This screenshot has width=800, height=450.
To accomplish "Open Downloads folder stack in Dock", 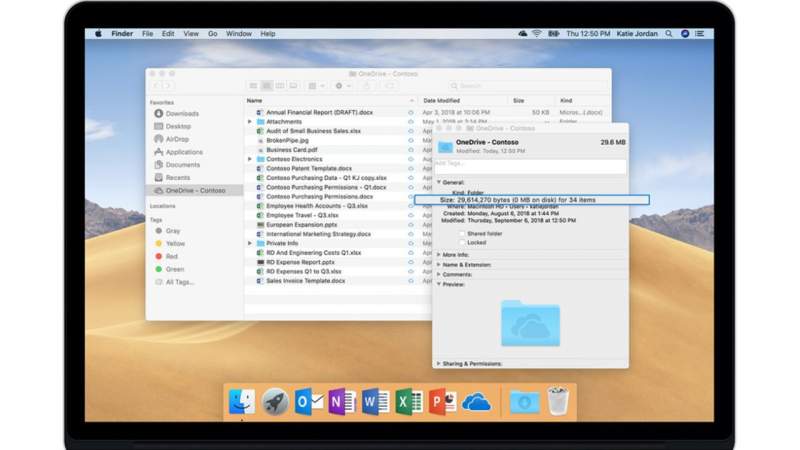I will pos(524,402).
